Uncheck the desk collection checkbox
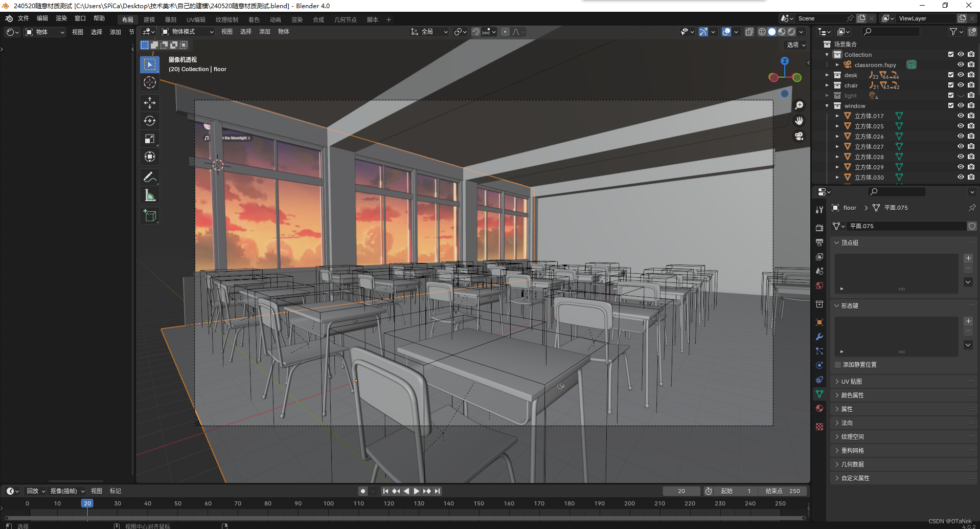 951,75
